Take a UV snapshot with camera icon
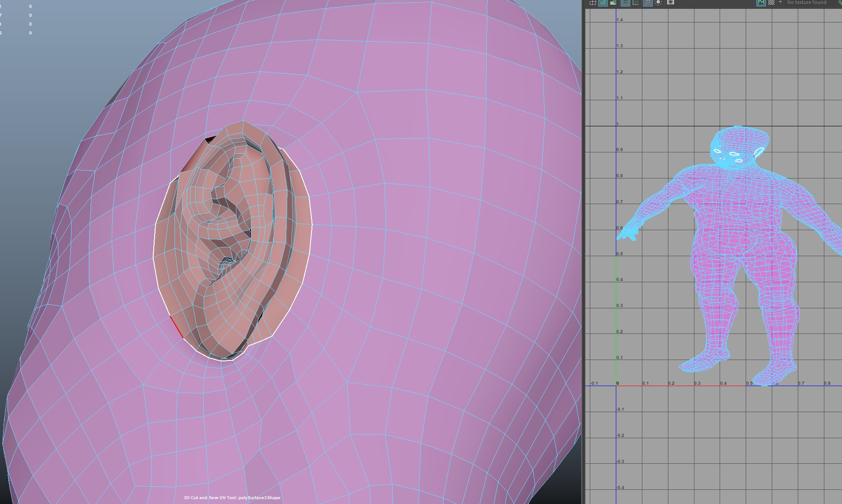Screen dimensions: 842x504 pyautogui.click(x=671, y=2)
